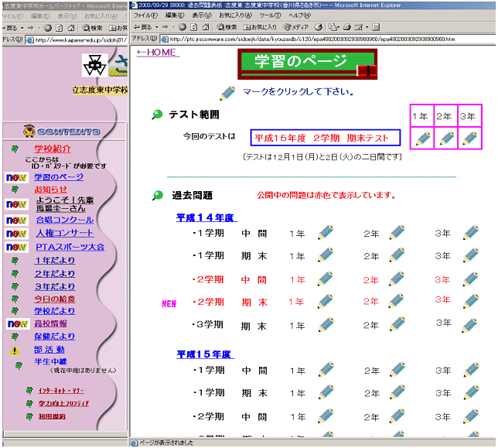The height and width of the screenshot is (448, 498).
Task: Click the 検索 search toolbar button
Action: point(225,26)
